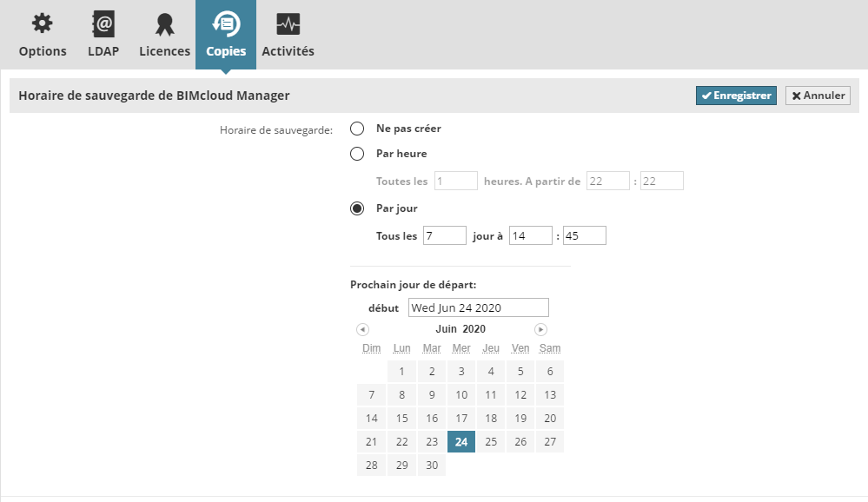Open the Licences ribbon badge icon
This screenshot has height=502, width=868.
click(164, 24)
